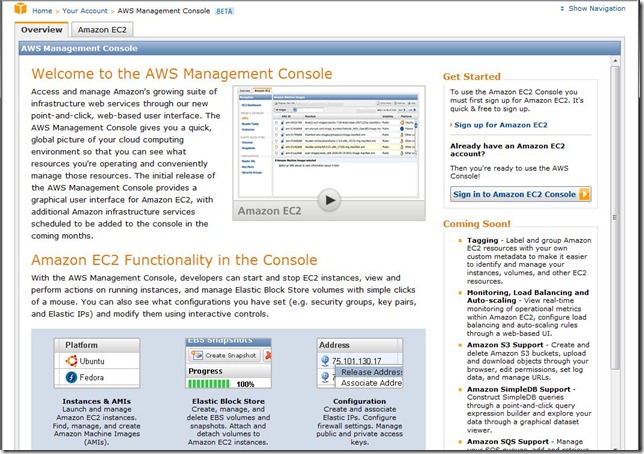Click the Configuration heading
Viewport: 644px width, 454px height.
[x=359, y=401]
